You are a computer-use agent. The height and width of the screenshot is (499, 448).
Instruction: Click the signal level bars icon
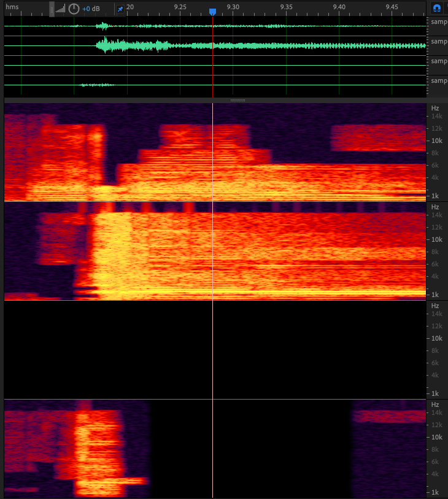click(60, 9)
